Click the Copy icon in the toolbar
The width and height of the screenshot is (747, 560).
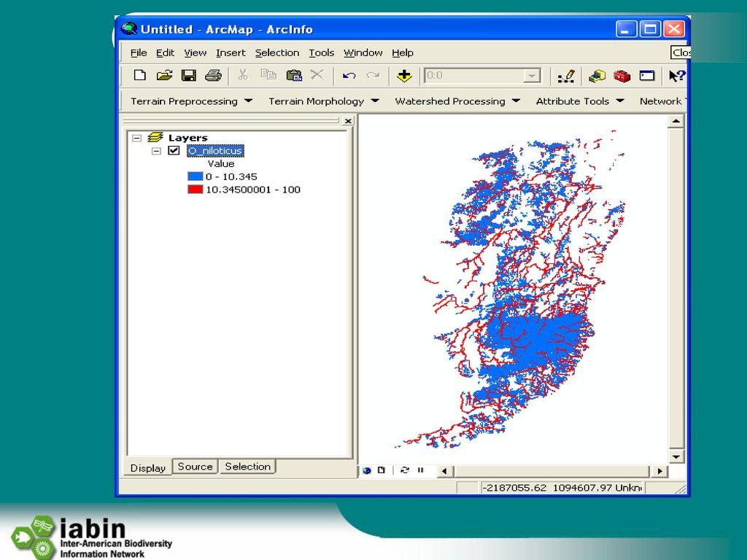pyautogui.click(x=268, y=75)
